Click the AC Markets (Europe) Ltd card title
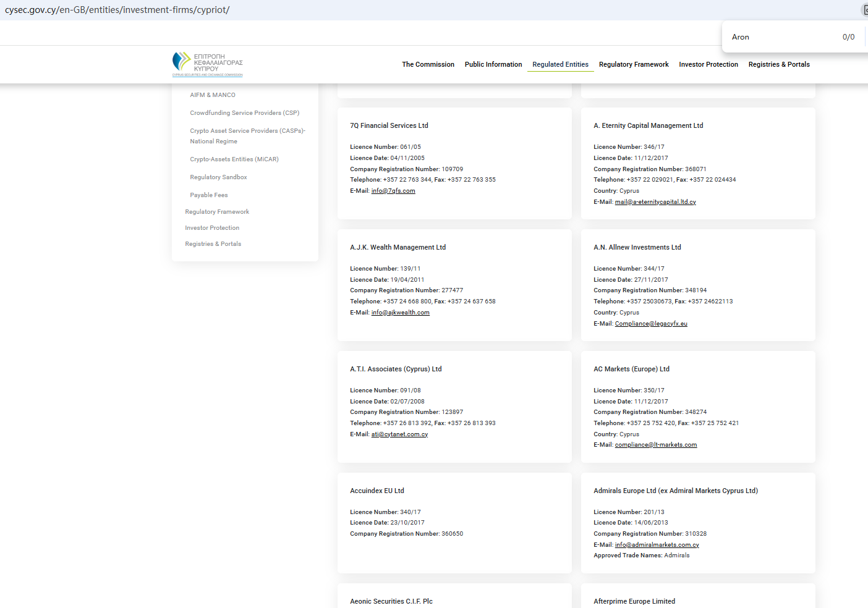The image size is (868, 608). [631, 369]
